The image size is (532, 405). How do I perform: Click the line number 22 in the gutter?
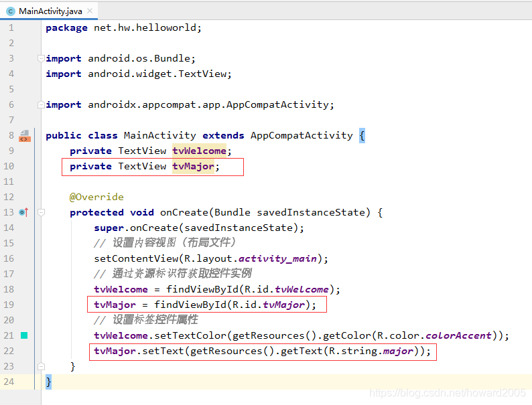(x=9, y=351)
